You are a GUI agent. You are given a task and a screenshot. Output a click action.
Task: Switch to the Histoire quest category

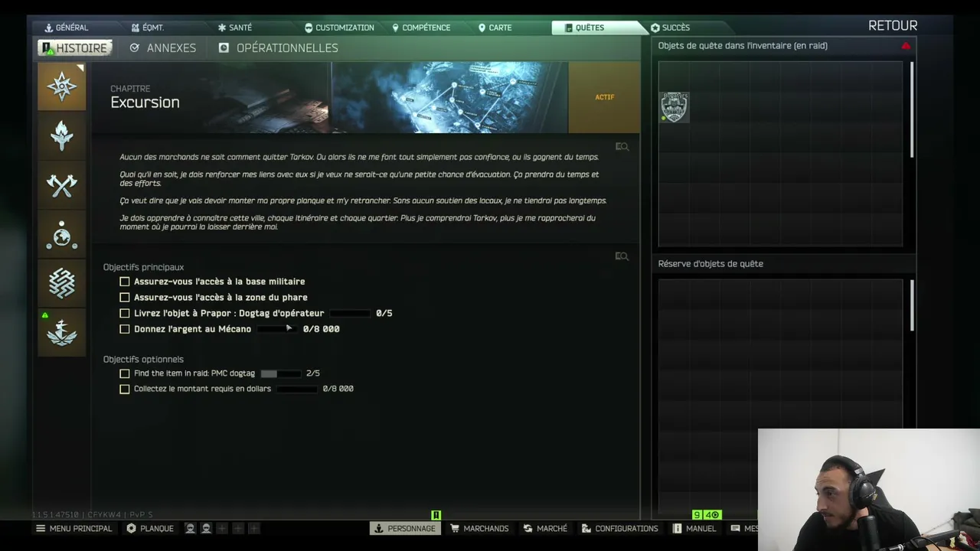75,48
